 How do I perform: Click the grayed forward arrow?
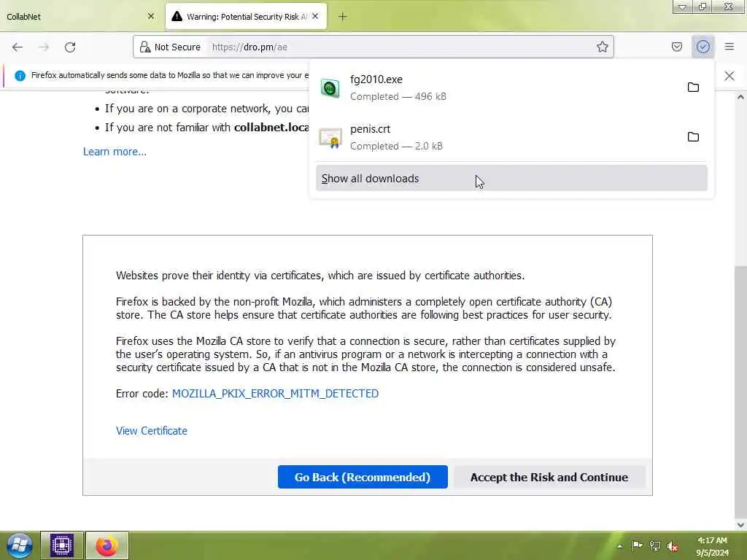click(x=44, y=47)
